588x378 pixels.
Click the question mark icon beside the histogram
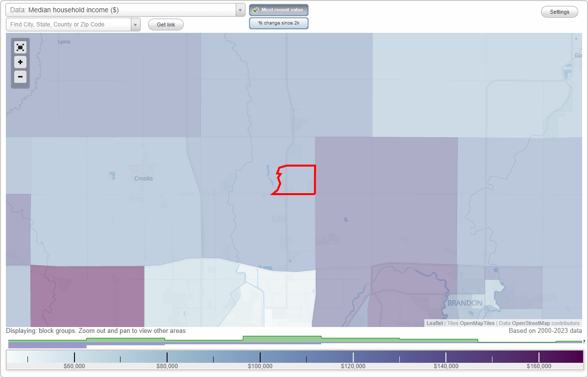[x=584, y=343]
